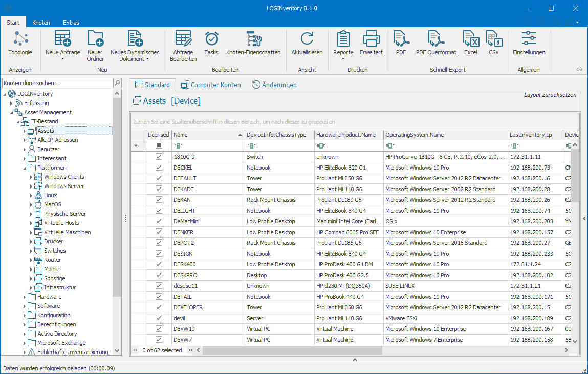Image resolution: width=588 pixels, height=374 pixels.
Task: Toggle Licensed checkbox for DEKADE
Action: coord(159,189)
